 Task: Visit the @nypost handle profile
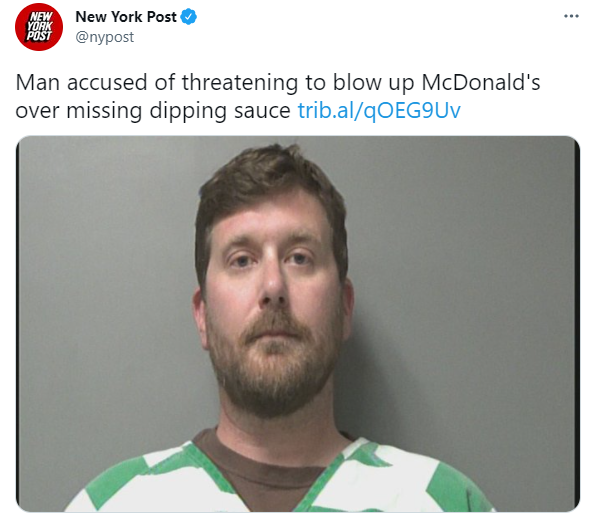click(x=105, y=37)
